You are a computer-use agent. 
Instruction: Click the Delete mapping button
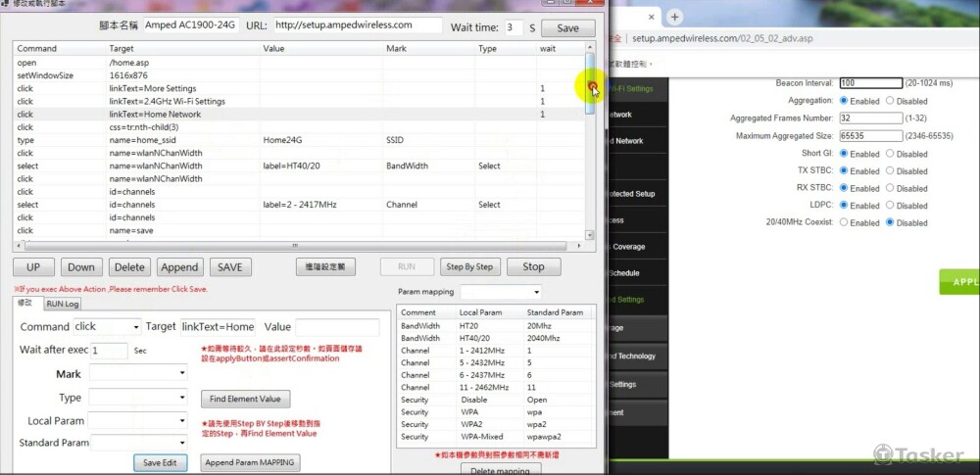point(501,469)
